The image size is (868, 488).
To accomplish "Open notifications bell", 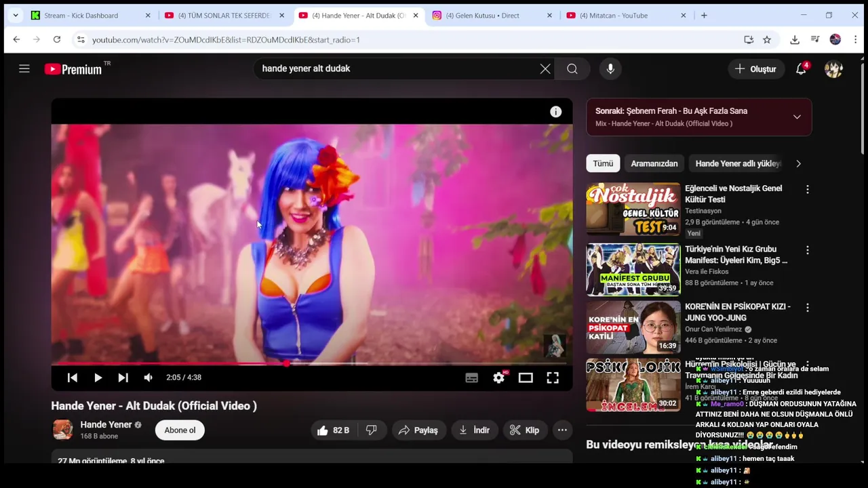I will tap(802, 68).
